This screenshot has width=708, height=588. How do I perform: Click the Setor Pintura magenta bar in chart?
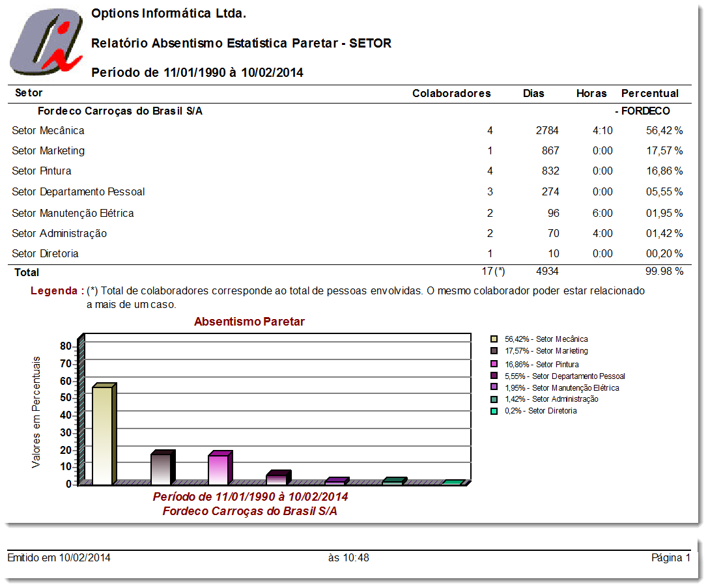click(220, 468)
